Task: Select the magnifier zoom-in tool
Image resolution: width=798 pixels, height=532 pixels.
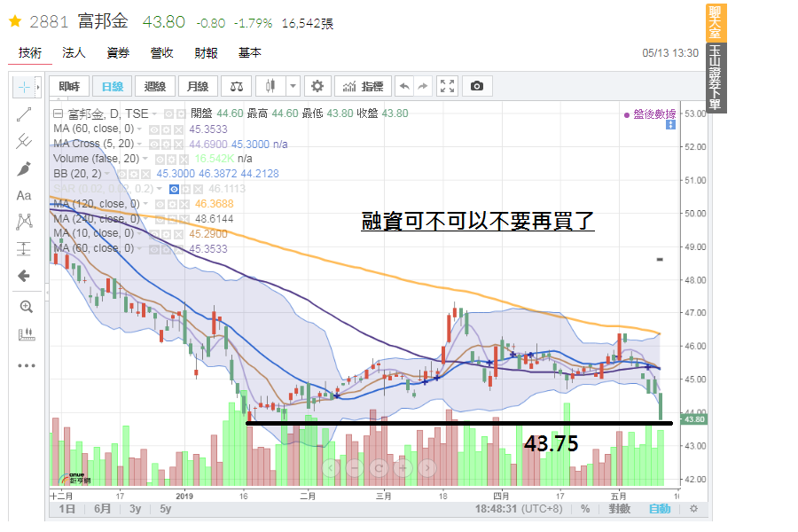Action: [x=26, y=307]
